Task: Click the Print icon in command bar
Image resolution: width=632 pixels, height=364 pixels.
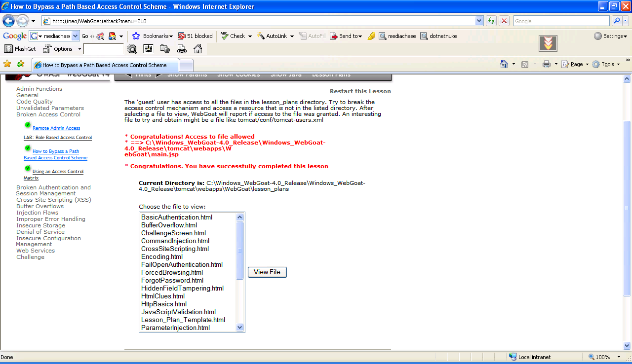Action: click(x=547, y=64)
